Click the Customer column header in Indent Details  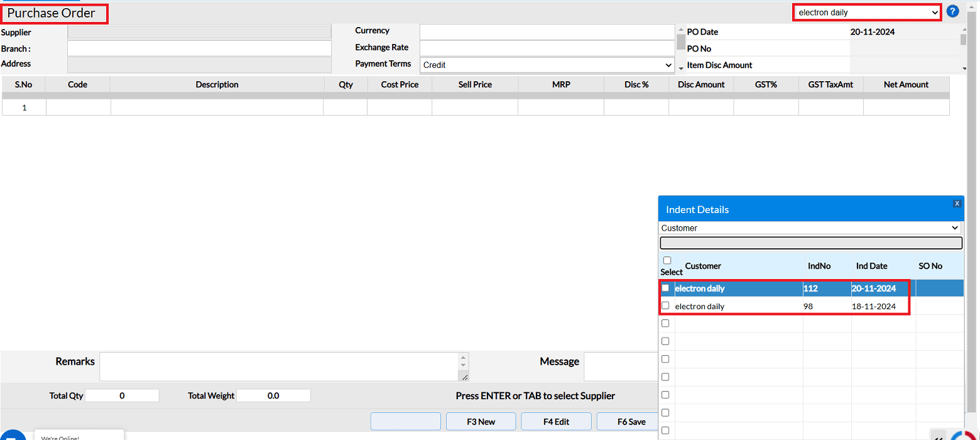703,266
